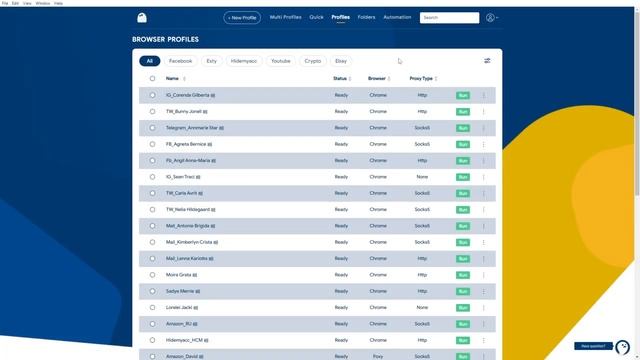The height and width of the screenshot is (360, 640).
Task: Filter profiles by the Facebook folder chip
Action: pyautogui.click(x=180, y=61)
